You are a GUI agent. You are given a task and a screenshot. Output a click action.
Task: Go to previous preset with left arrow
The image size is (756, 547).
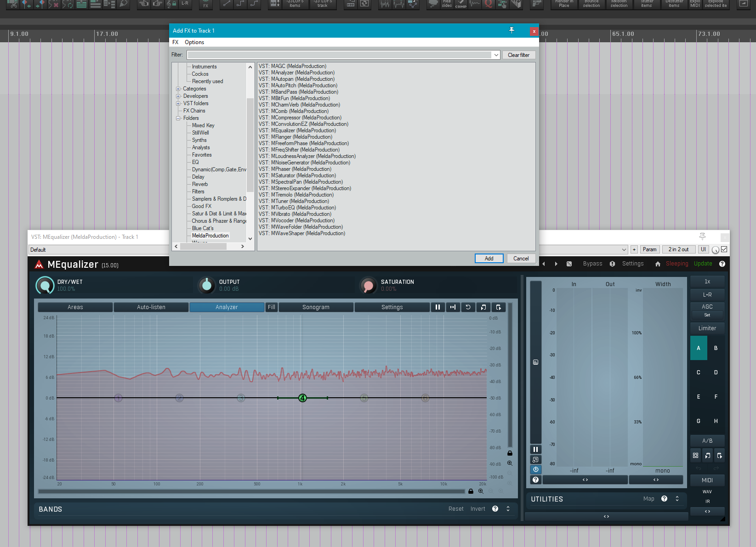[544, 264]
